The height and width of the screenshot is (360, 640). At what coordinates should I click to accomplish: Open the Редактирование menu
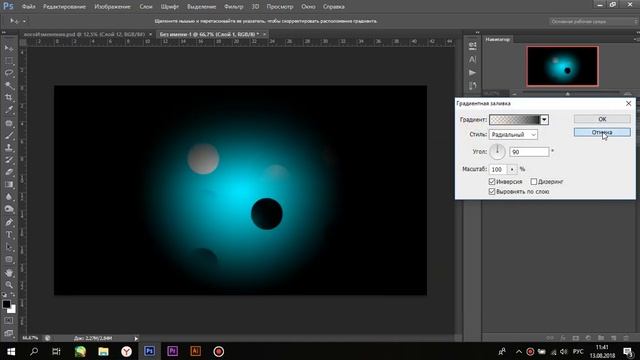(x=64, y=7)
